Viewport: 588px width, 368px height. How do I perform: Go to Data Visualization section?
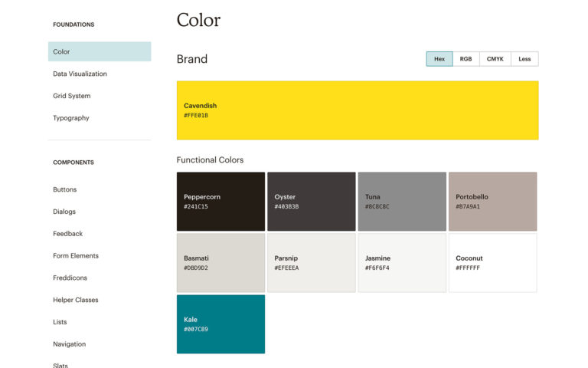point(80,74)
